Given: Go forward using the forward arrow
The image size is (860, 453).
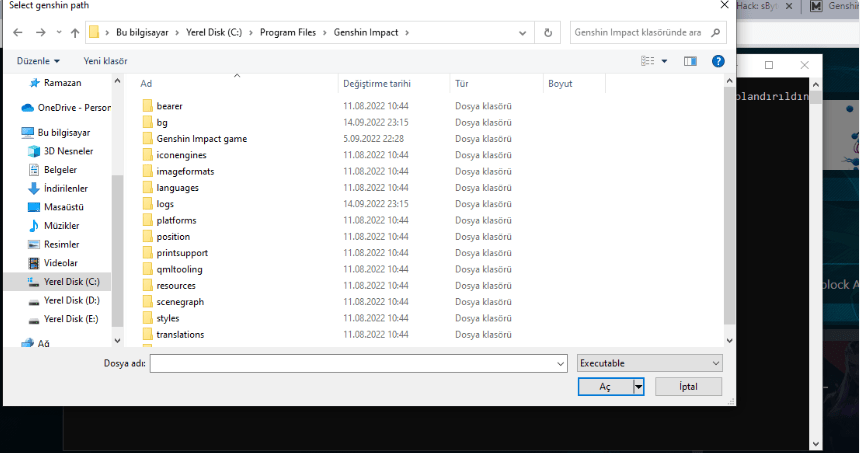Looking at the screenshot, I should coord(41,32).
